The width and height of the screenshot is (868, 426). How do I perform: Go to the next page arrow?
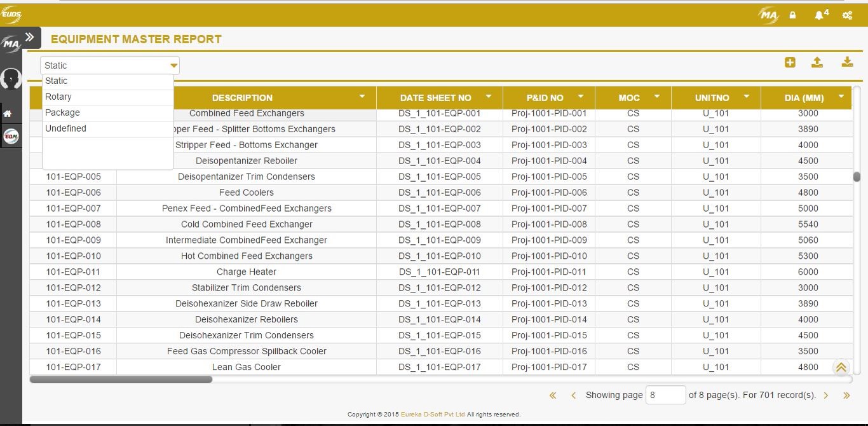tap(826, 395)
